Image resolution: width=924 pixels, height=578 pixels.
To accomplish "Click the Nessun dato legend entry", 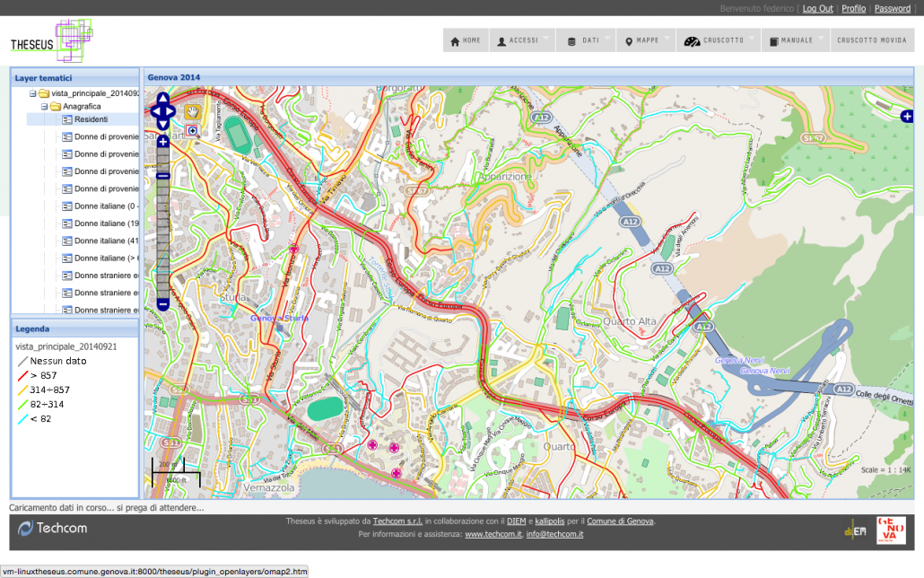I will click(x=52, y=361).
